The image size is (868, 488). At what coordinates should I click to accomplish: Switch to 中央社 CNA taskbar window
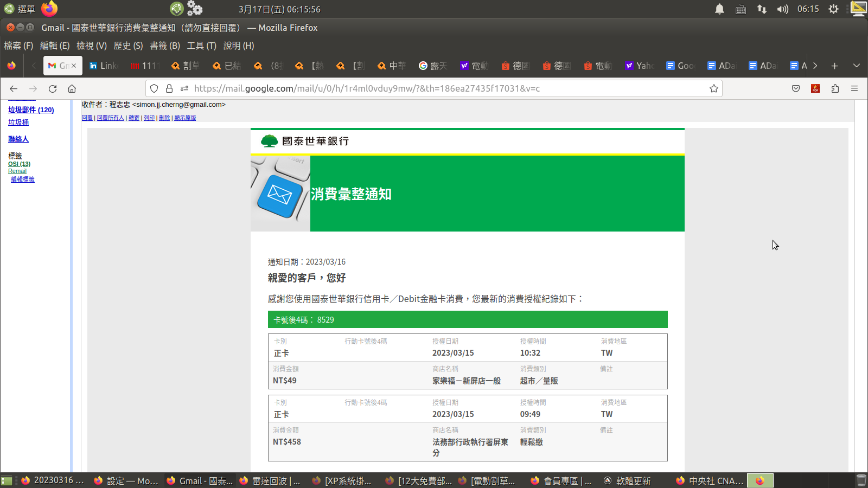[x=710, y=480]
